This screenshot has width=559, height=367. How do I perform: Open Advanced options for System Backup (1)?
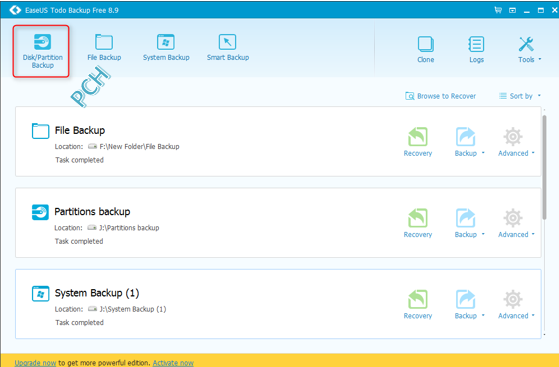513,305
